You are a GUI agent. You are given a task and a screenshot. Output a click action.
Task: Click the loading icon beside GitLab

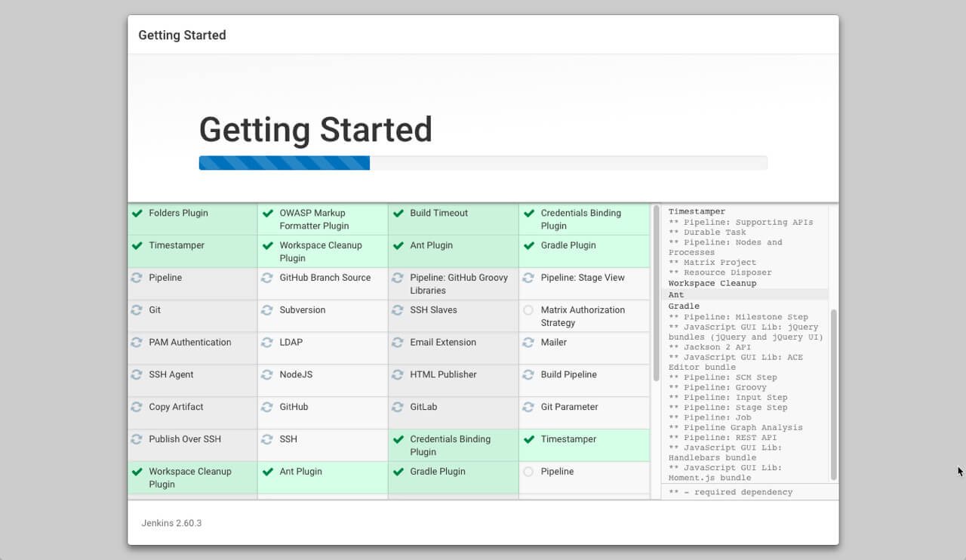398,408
